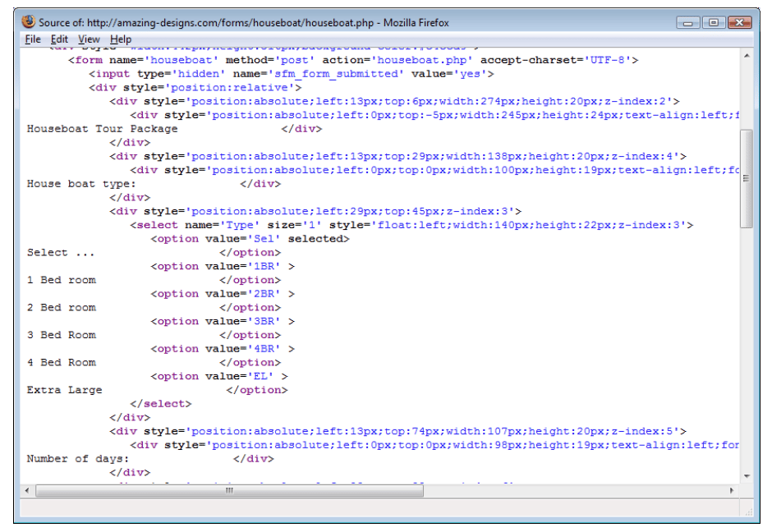Click the hidden input 'sfm_form_submitted' line
Viewport: 772px width, 532px height.
(291, 75)
